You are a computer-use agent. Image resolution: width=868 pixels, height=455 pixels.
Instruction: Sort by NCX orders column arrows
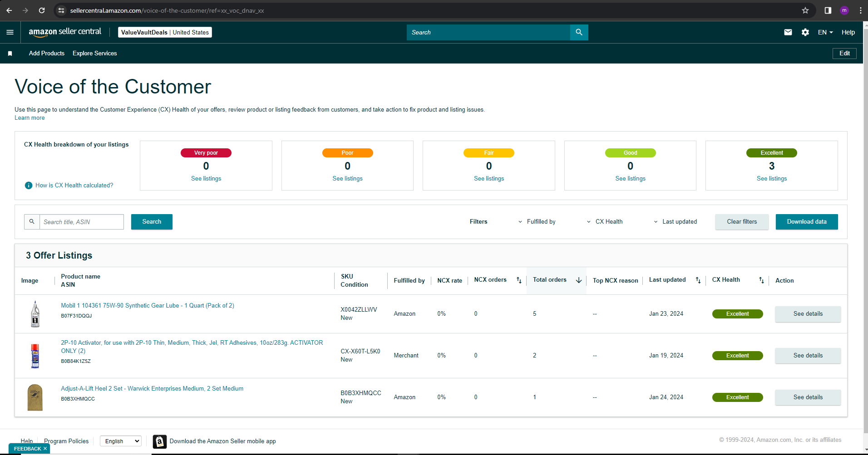[519, 280]
